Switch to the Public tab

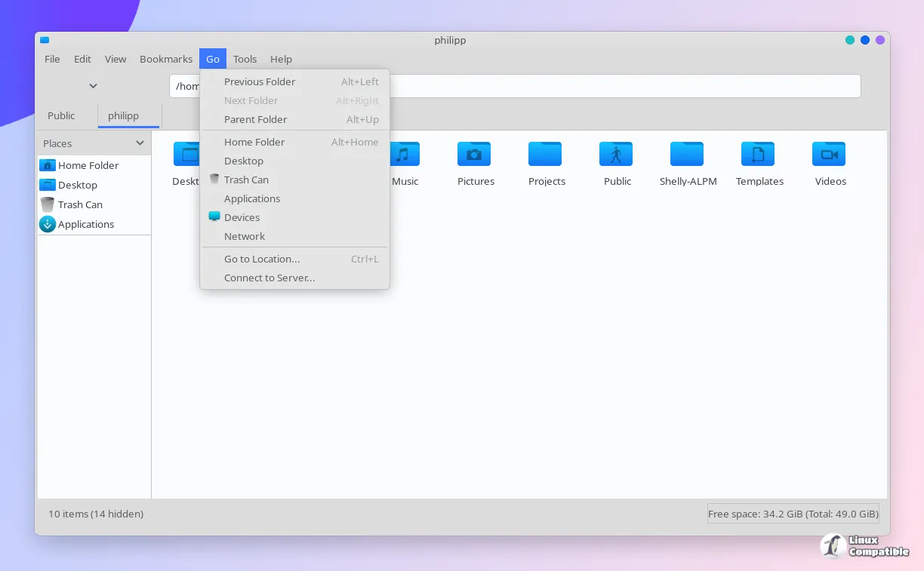pyautogui.click(x=61, y=115)
